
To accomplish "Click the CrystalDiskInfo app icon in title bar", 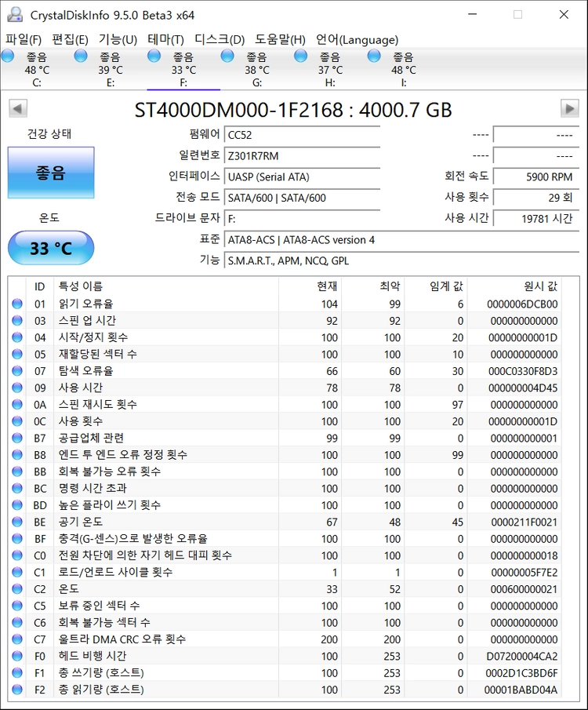I will click(15, 15).
